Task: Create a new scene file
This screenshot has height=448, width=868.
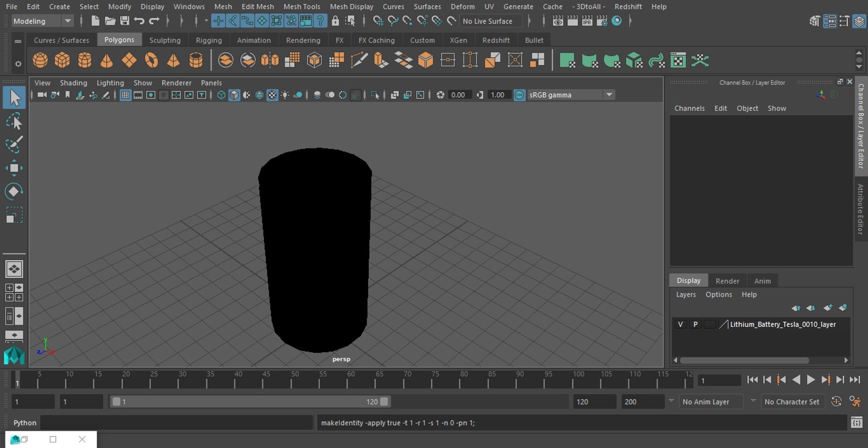Action: tap(95, 21)
